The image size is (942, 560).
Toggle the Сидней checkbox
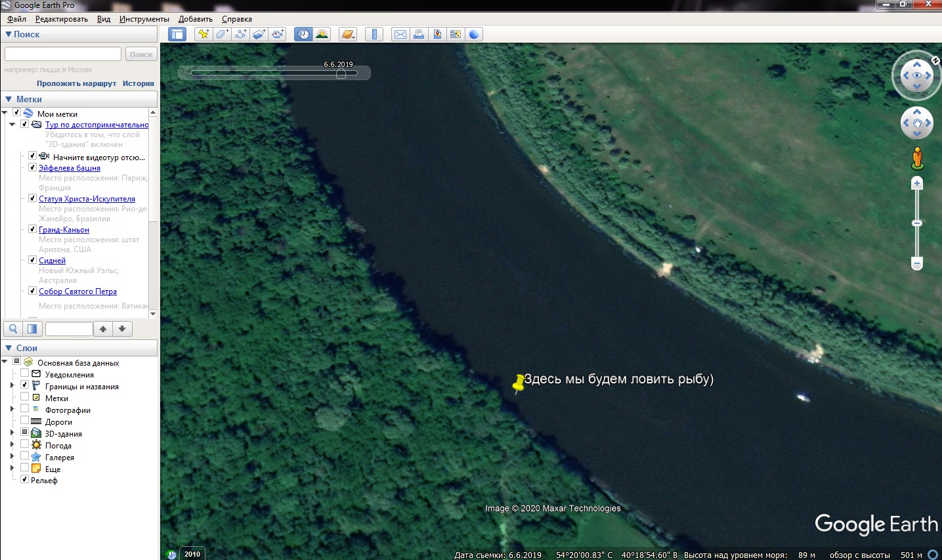[x=32, y=260]
